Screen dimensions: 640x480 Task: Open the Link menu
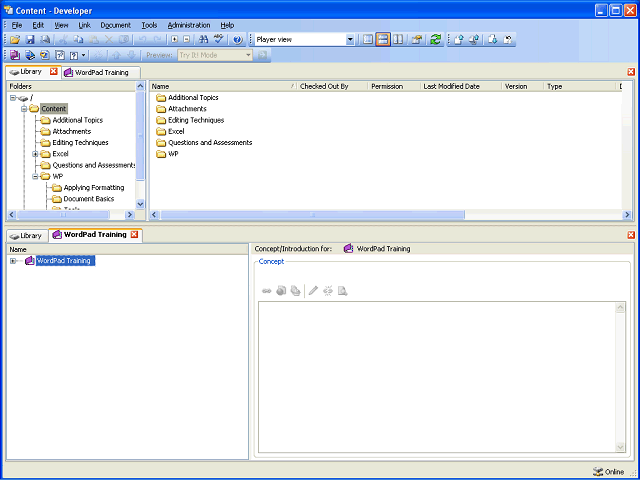(x=84, y=25)
